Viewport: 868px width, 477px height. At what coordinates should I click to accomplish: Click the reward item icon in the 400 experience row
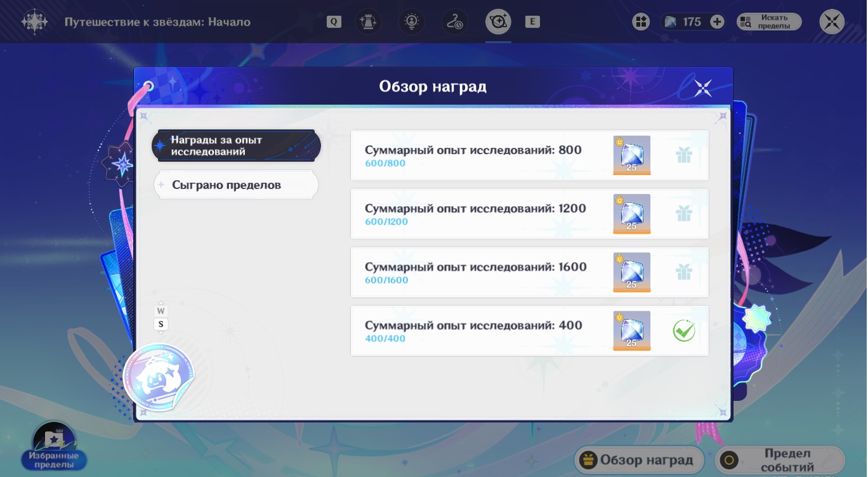pyautogui.click(x=631, y=330)
